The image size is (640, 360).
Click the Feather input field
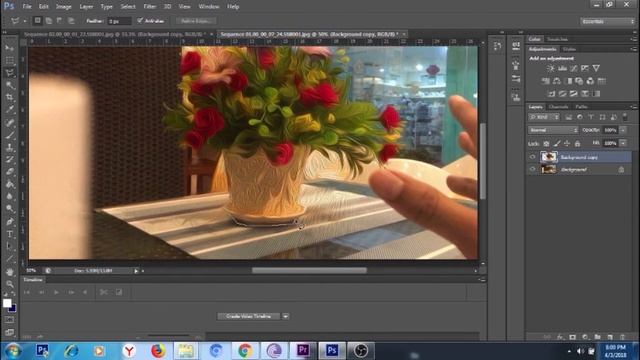119,21
